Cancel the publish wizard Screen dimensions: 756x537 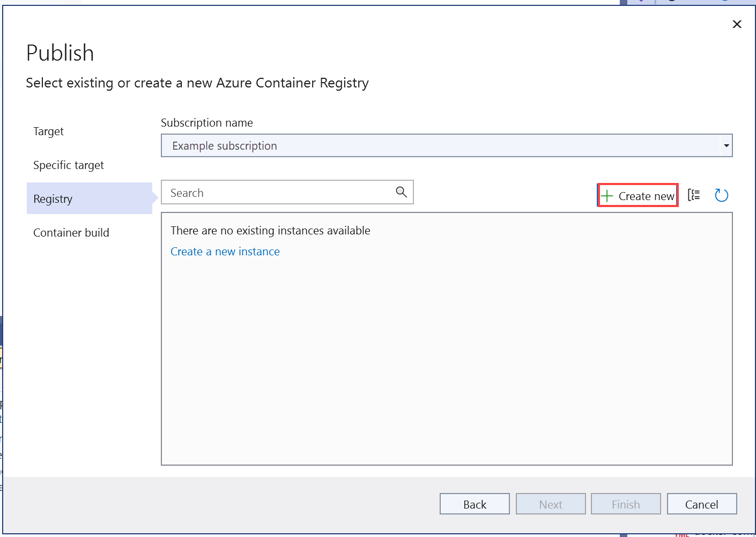coord(702,504)
